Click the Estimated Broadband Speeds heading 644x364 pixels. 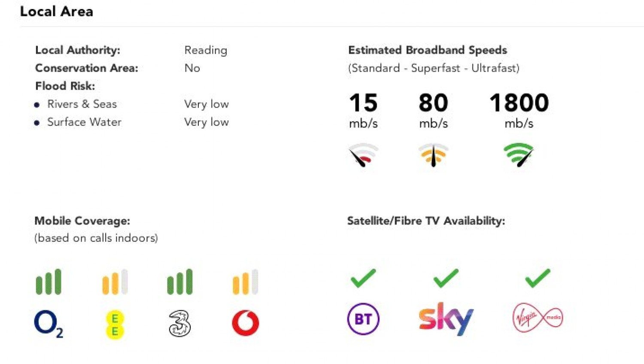[427, 50]
